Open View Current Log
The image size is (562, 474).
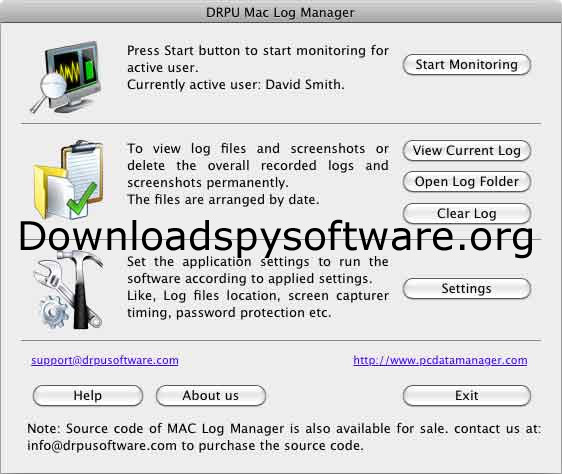pyautogui.click(x=466, y=151)
